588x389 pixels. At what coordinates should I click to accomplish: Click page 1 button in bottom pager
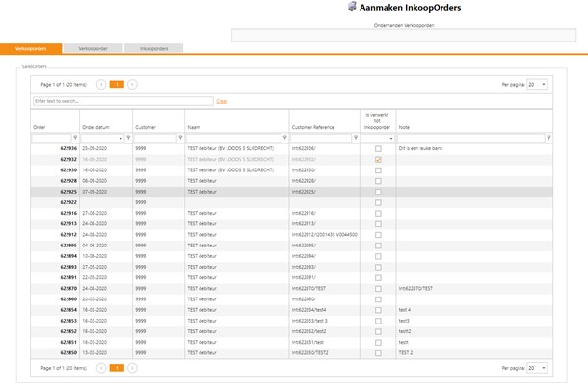pos(117,368)
